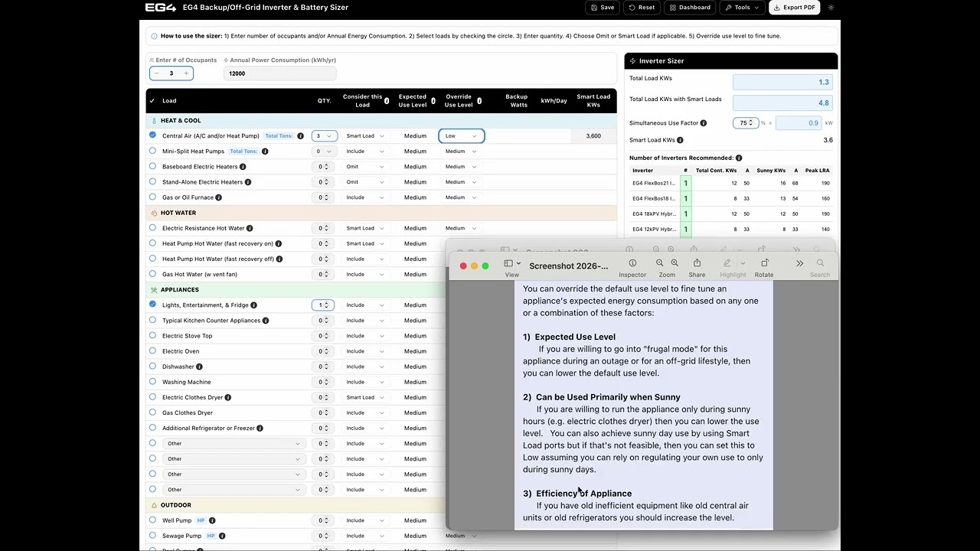Open Gas or Oil Furnace override level dropdown
Screen dimensions: 980x551
(x=461, y=197)
